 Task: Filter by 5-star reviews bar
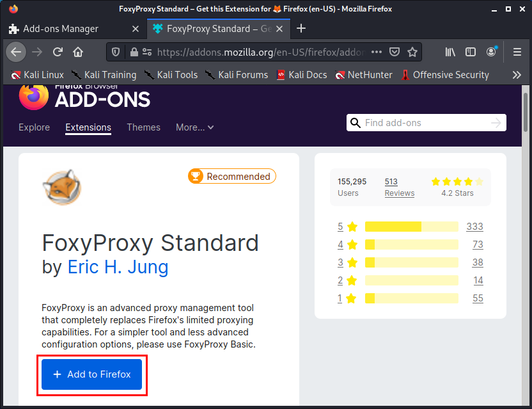click(x=412, y=227)
